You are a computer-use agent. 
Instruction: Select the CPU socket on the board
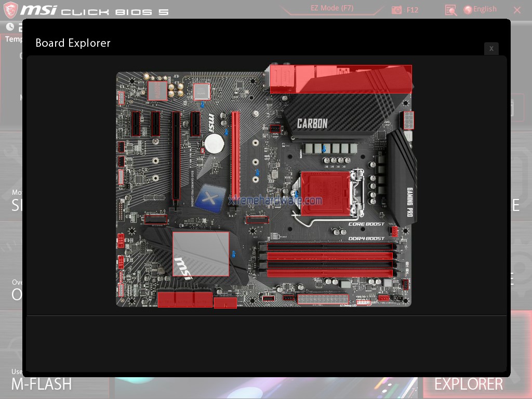tap(326, 193)
